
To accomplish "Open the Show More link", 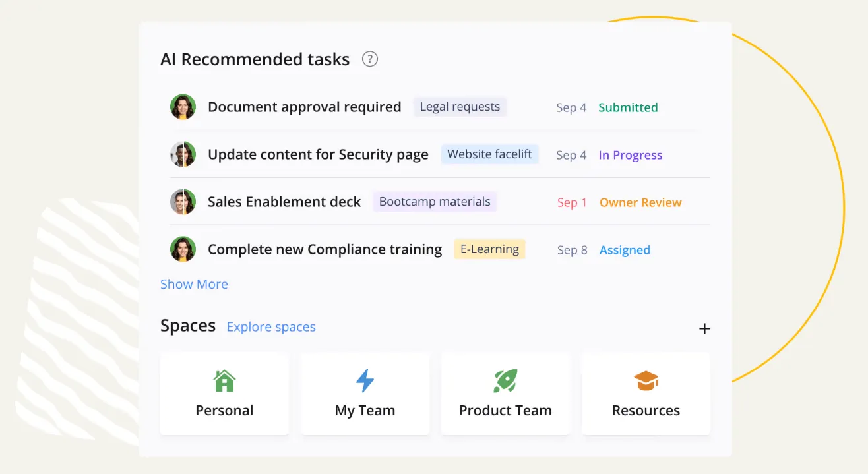I will 194,284.
